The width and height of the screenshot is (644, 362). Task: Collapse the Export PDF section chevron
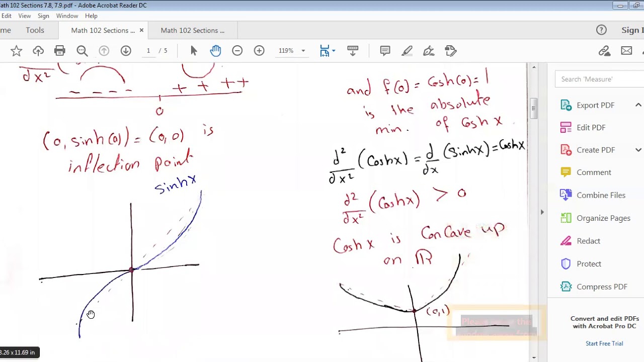click(x=638, y=105)
